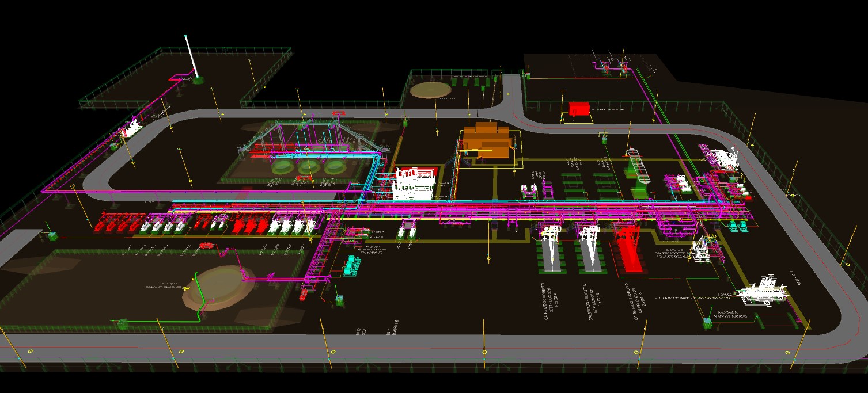Select the cyan equipment skid near the pipe rack
The width and height of the screenshot is (868, 393).
click(x=351, y=265)
